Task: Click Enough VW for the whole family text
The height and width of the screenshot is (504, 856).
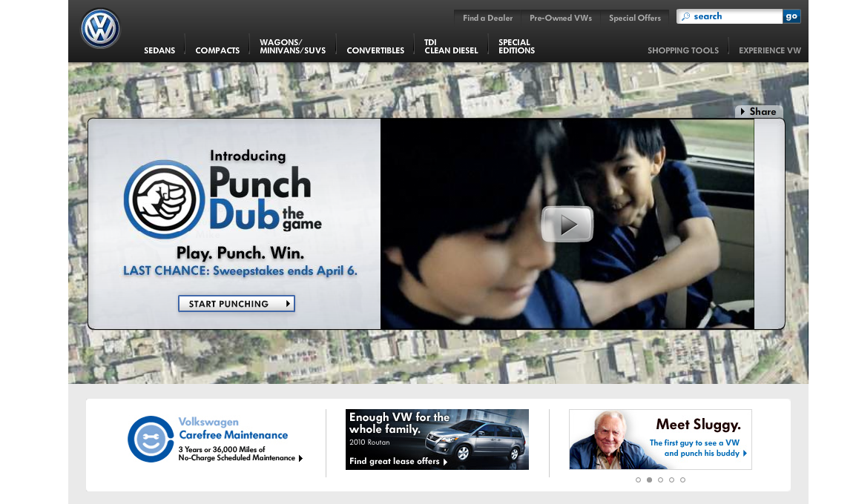Action: [399, 423]
